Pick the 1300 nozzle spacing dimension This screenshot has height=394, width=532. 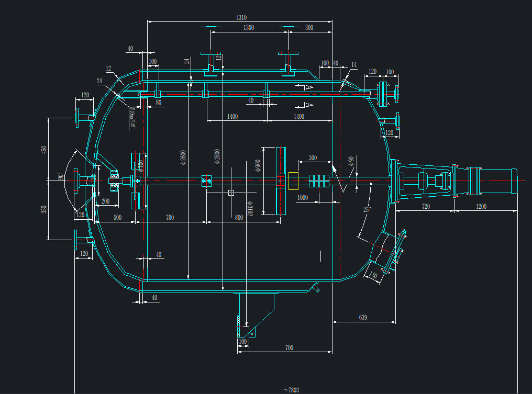click(x=249, y=27)
